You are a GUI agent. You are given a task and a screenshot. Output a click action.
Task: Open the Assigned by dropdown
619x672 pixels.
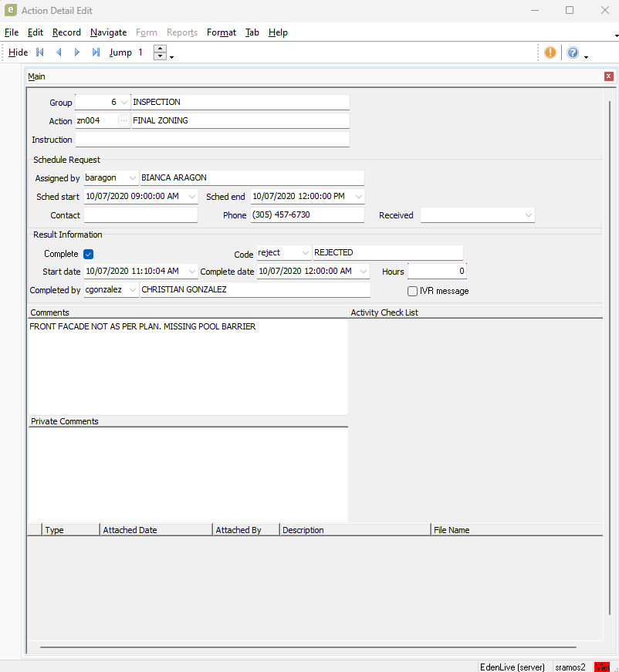click(x=132, y=178)
